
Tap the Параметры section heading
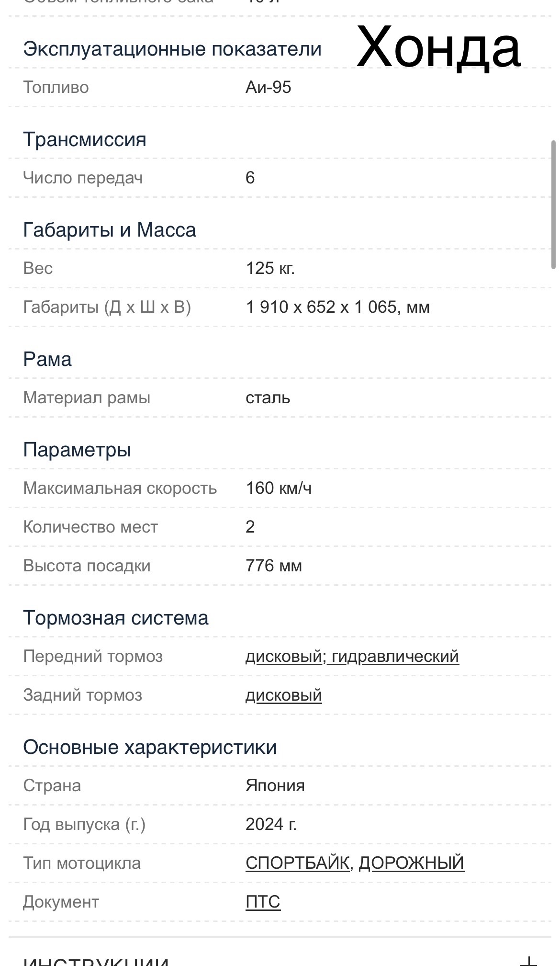click(x=77, y=450)
